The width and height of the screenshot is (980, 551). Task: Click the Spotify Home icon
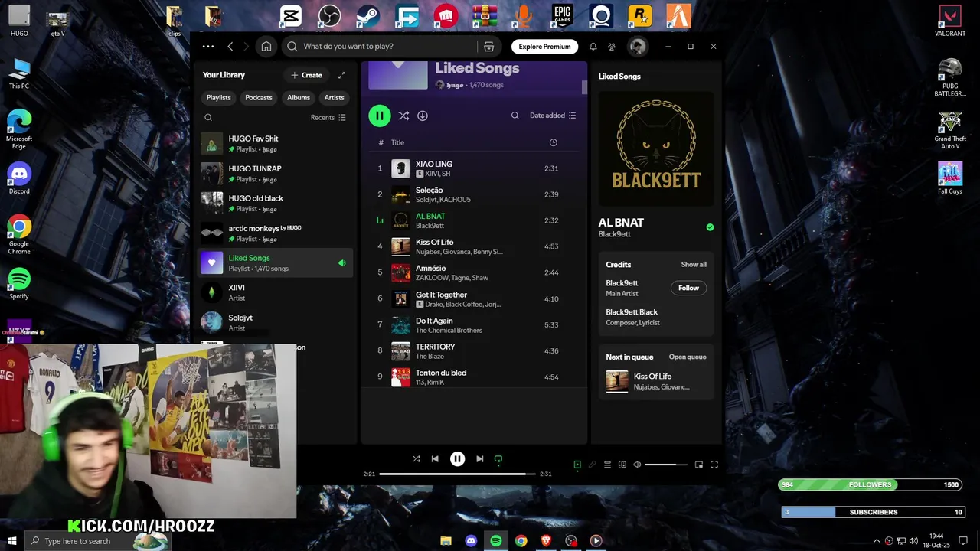(266, 47)
